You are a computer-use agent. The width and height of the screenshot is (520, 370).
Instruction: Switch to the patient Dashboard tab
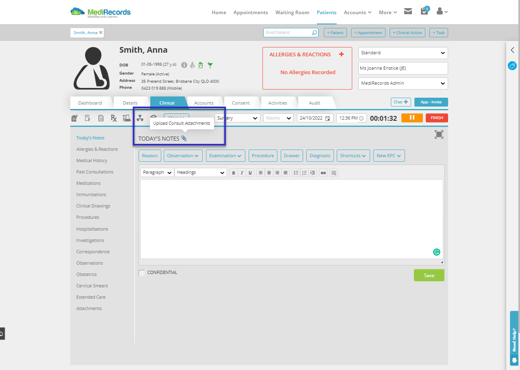coord(90,103)
